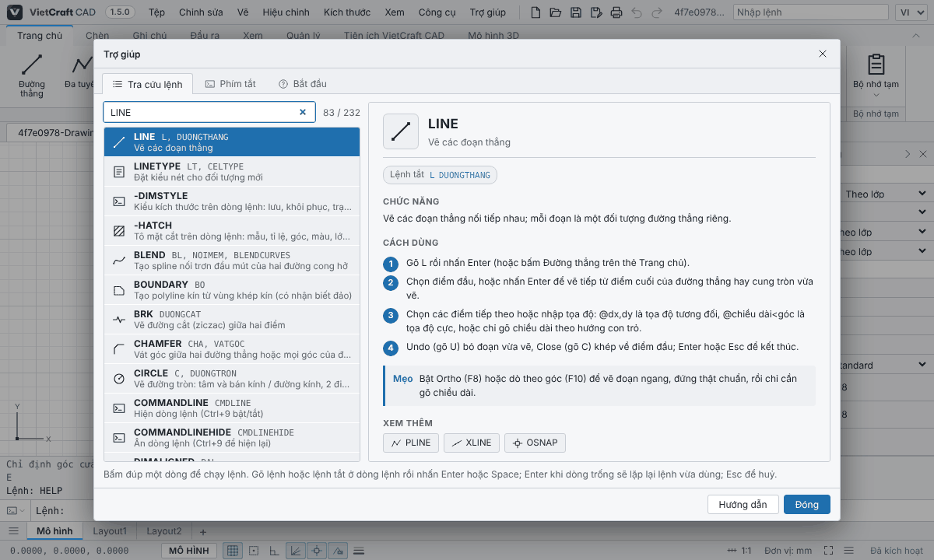934x560 pixels.
Task: Click the Save As icon with pencil
Action: pos(596,12)
